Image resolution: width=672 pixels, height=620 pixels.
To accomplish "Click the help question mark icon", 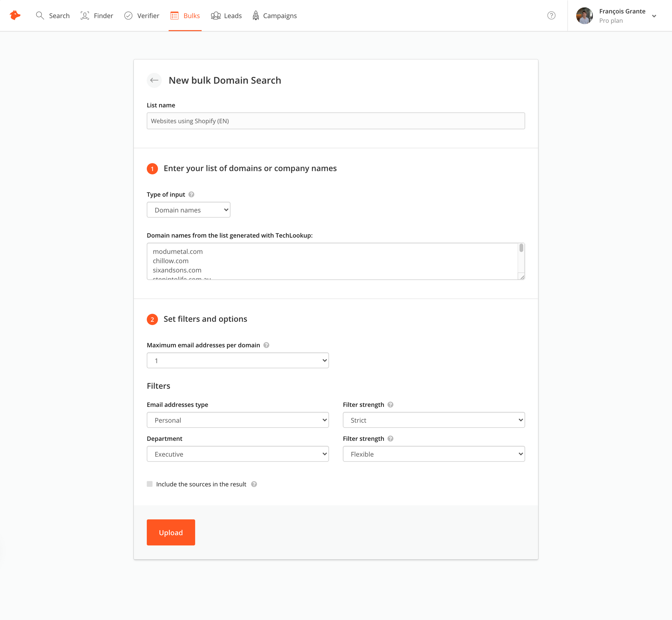I will 551,16.
